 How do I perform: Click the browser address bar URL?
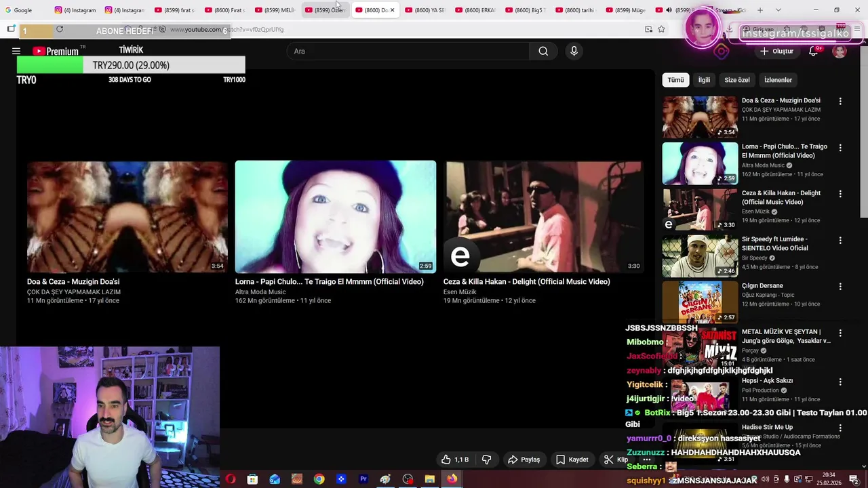pos(226,29)
